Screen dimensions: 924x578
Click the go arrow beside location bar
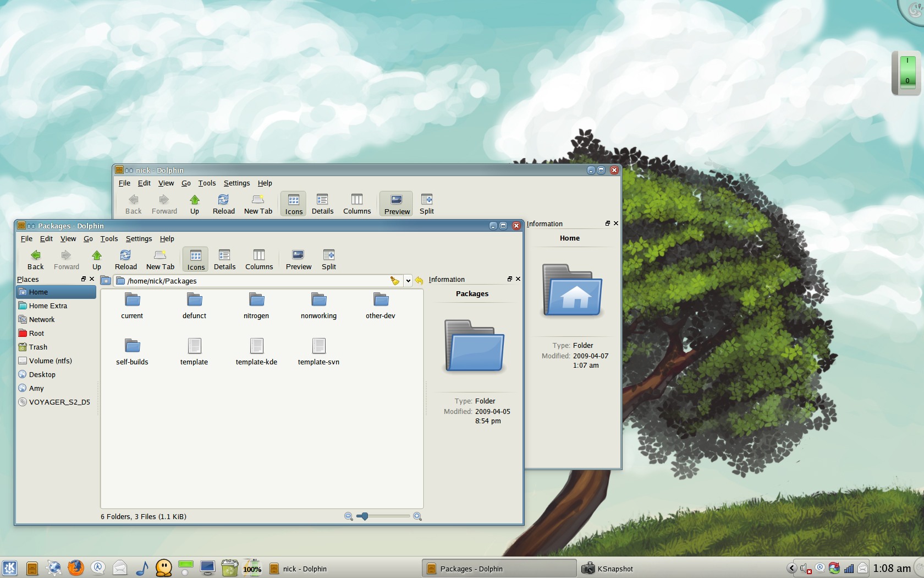[x=419, y=281]
